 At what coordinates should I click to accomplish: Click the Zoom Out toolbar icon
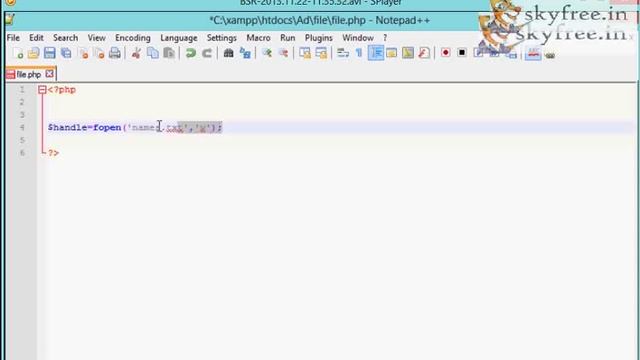(283, 53)
